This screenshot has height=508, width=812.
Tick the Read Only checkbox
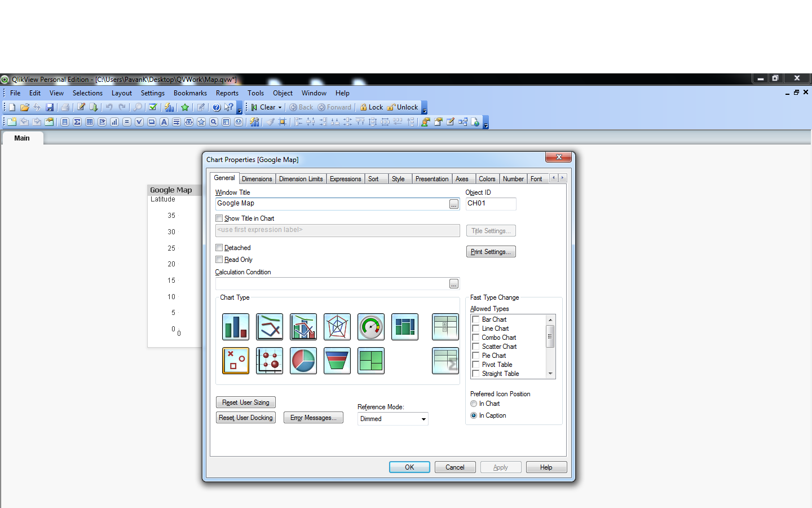(x=219, y=260)
